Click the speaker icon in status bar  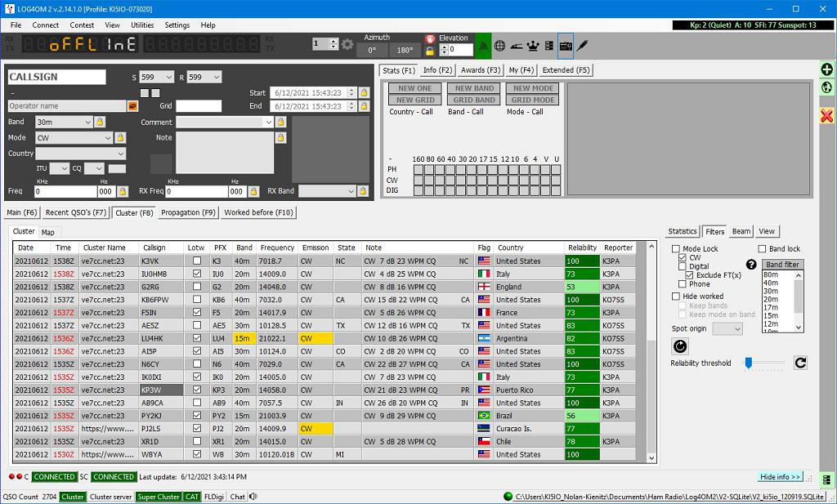pyautogui.click(x=253, y=497)
